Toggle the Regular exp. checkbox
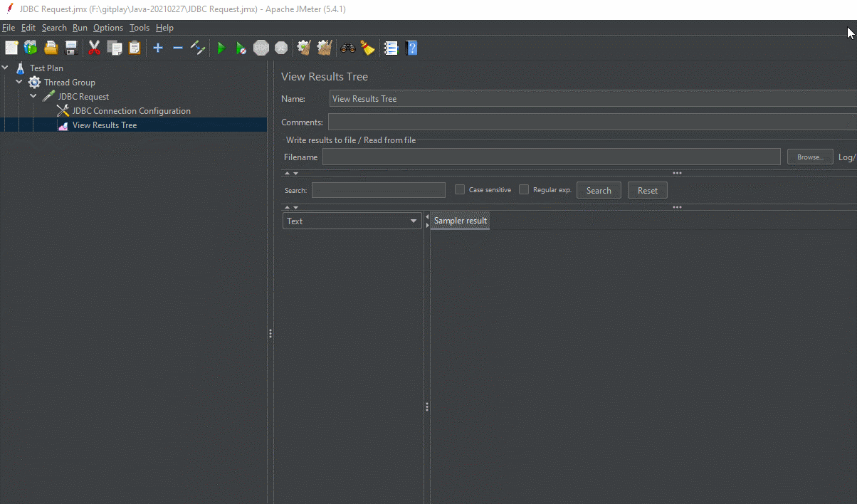 click(524, 189)
